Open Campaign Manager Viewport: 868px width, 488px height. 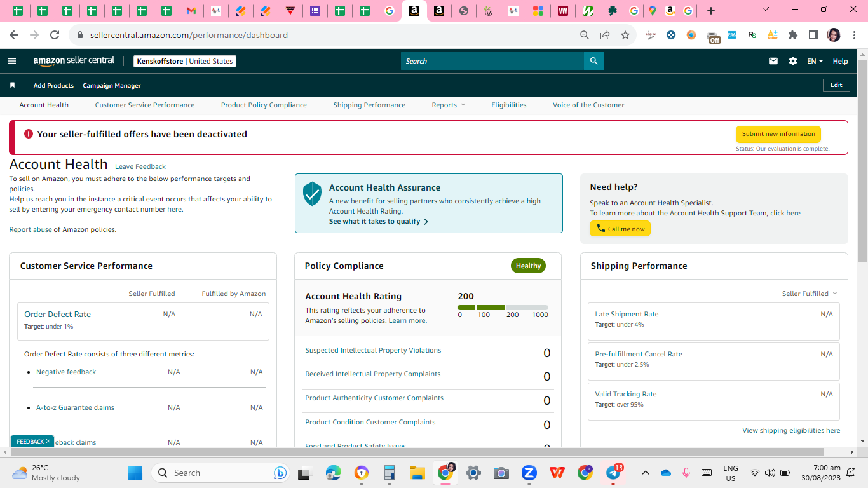[112, 85]
